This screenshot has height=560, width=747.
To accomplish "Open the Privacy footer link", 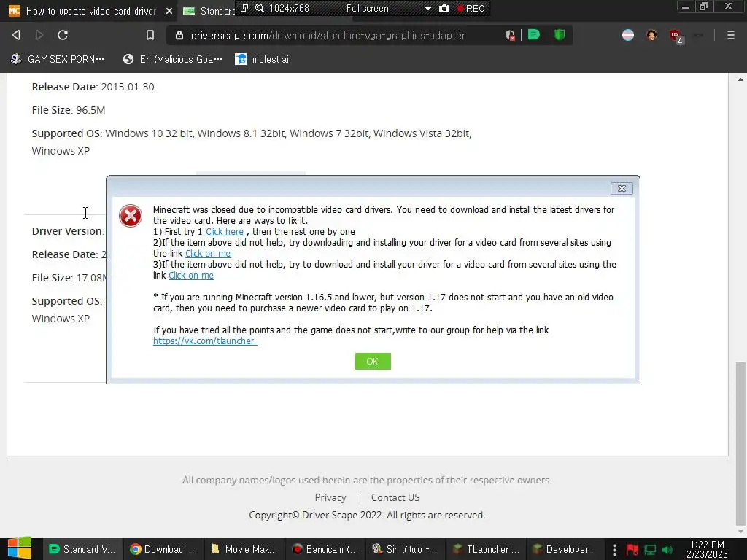I will coord(330,497).
